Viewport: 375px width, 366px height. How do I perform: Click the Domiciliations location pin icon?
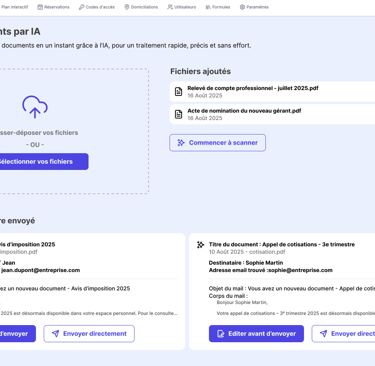[127, 7]
